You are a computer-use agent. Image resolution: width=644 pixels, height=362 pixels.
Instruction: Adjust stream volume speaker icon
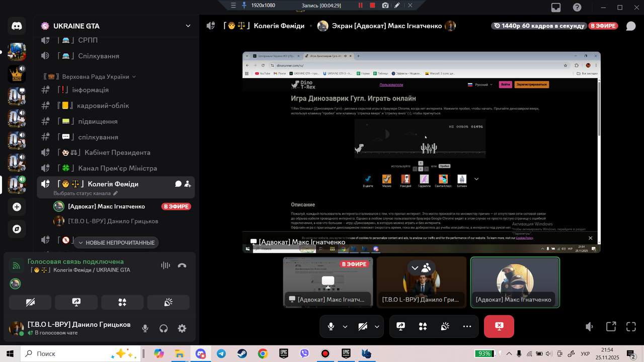click(x=590, y=326)
